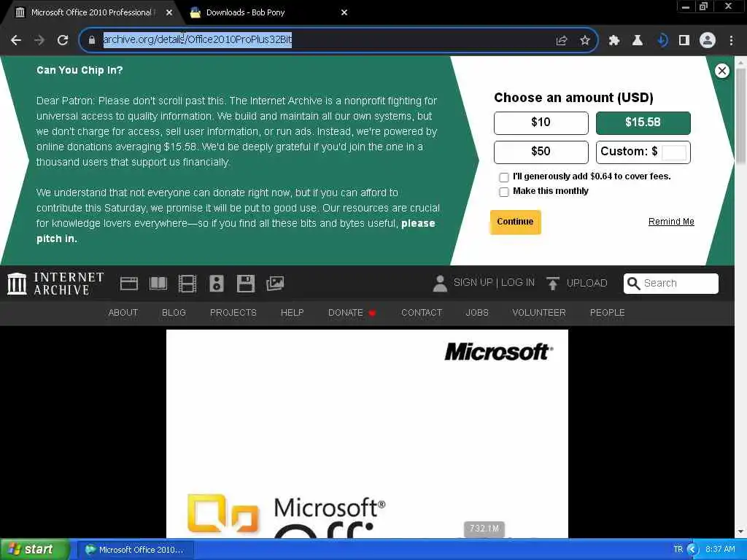This screenshot has height=560, width=747.
Task: Click the search magnifier icon
Action: point(633,284)
